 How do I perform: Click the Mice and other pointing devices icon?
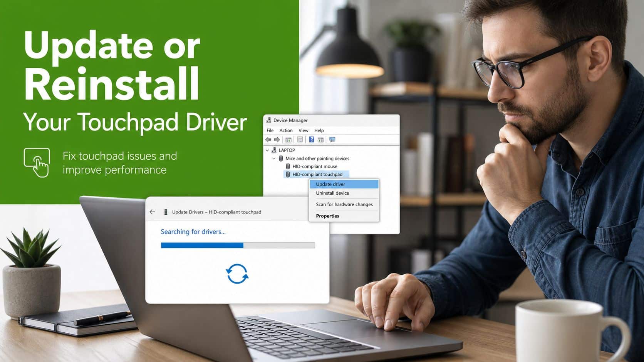281,158
